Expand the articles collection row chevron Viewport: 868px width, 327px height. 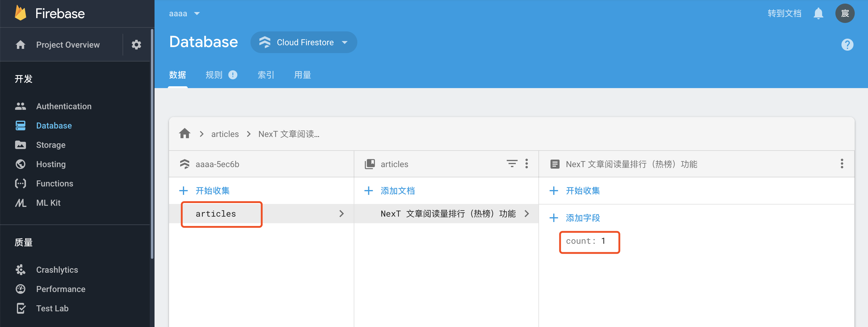coord(341,214)
